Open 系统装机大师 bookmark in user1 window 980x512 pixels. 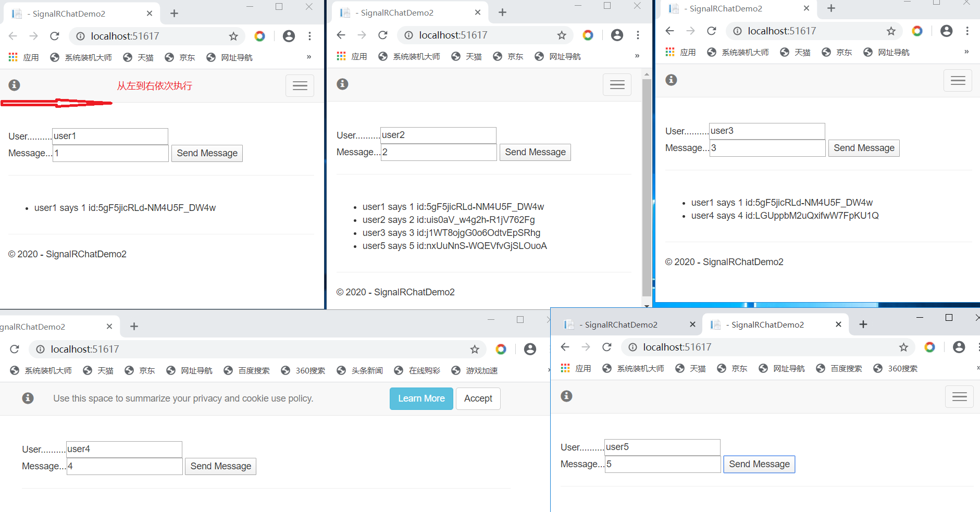tap(81, 57)
